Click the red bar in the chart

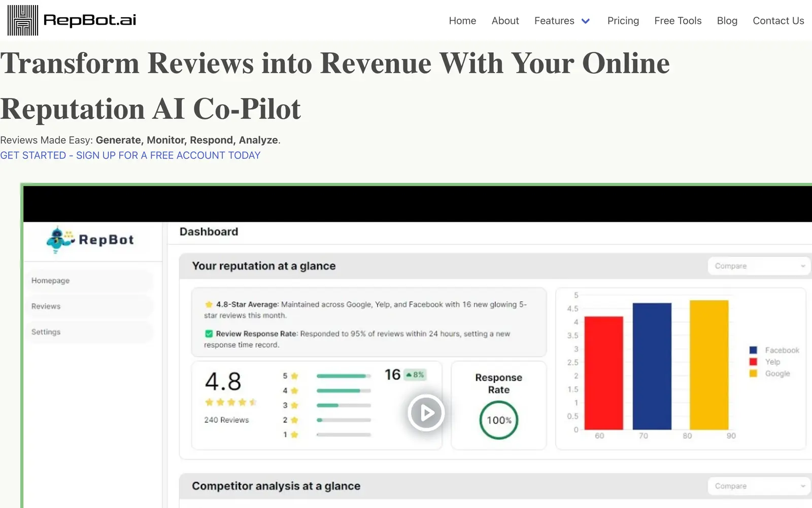[x=604, y=373]
